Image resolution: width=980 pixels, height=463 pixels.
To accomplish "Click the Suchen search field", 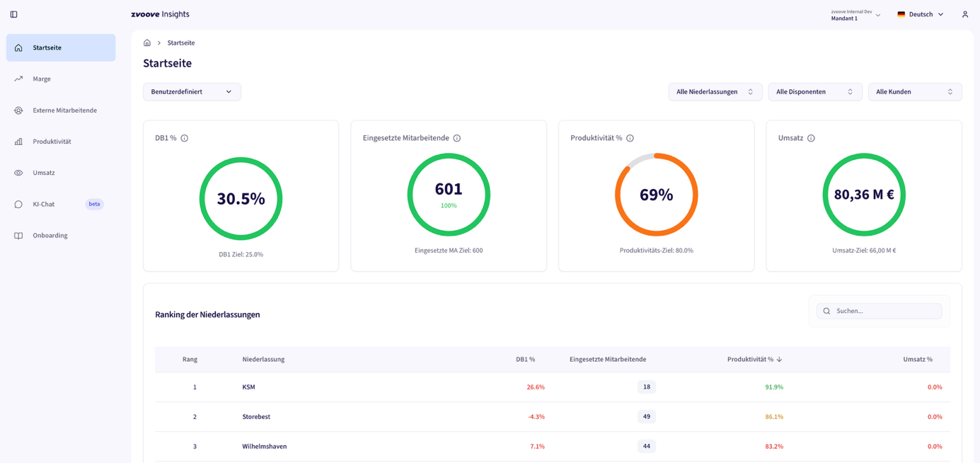I will click(x=884, y=311).
